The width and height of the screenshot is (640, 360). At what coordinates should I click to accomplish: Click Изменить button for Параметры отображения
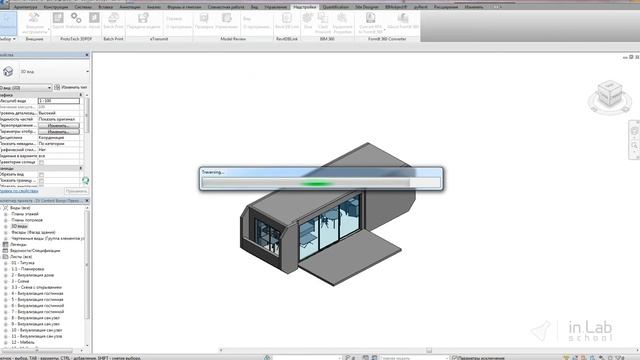pos(59,132)
